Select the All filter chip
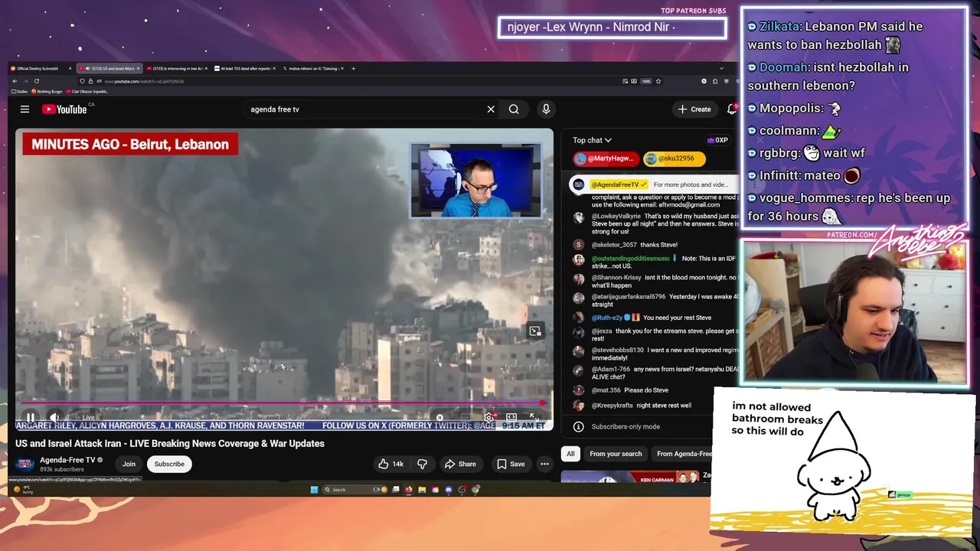Screen dimensions: 980x551 click(570, 454)
